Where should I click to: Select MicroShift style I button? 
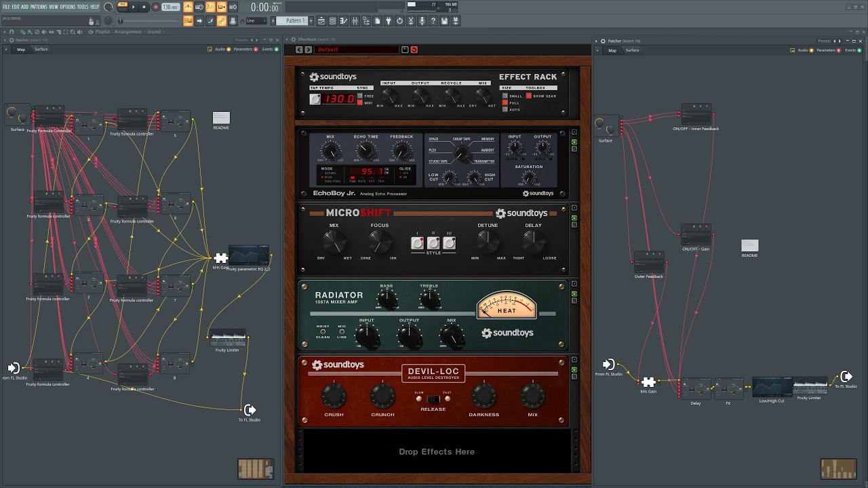(418, 243)
